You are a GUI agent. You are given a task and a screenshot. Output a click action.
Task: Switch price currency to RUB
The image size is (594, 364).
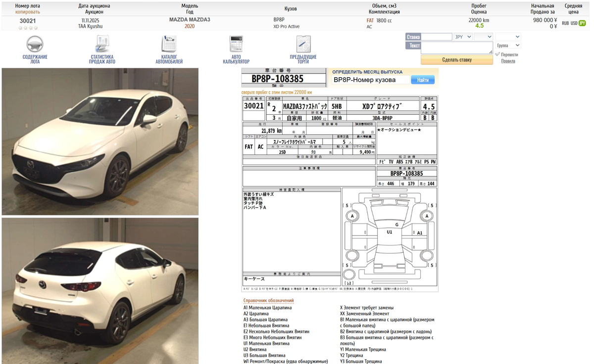coord(565,23)
